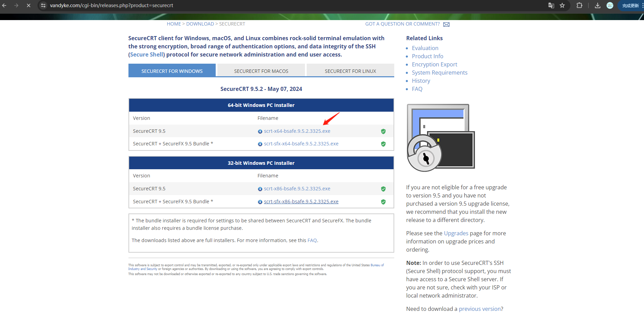Viewport: 644px width, 318px height.
Task: Open the Secure Shell link
Action: click(147, 54)
